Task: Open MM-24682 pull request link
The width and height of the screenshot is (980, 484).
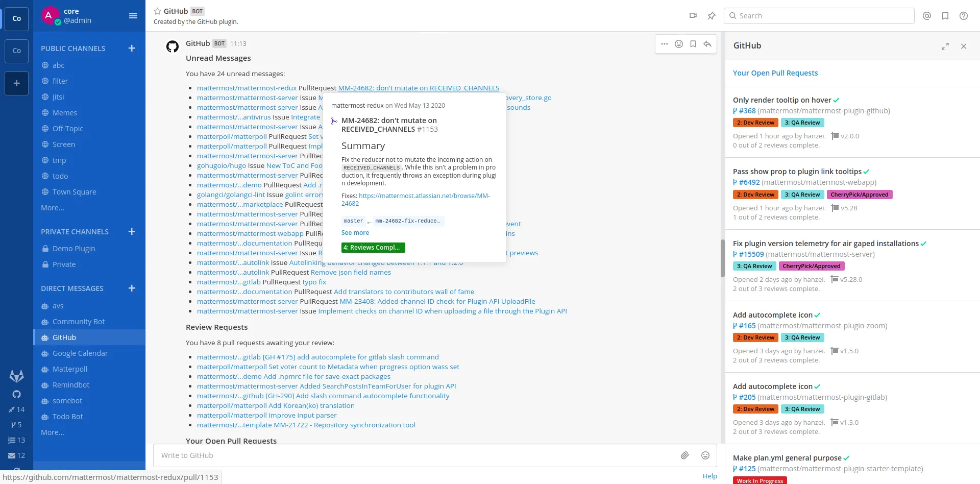Action: tap(419, 88)
